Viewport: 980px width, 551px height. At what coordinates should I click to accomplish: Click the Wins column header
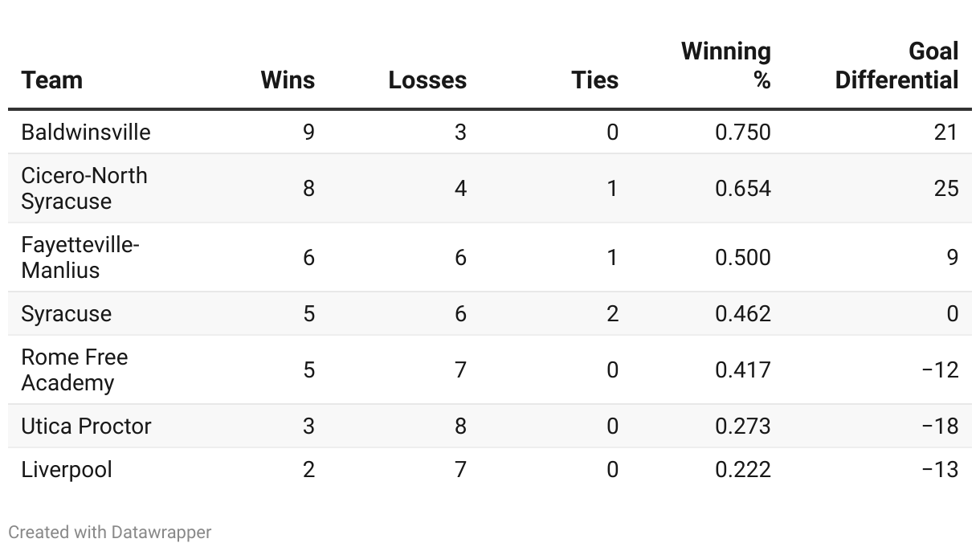(x=288, y=80)
